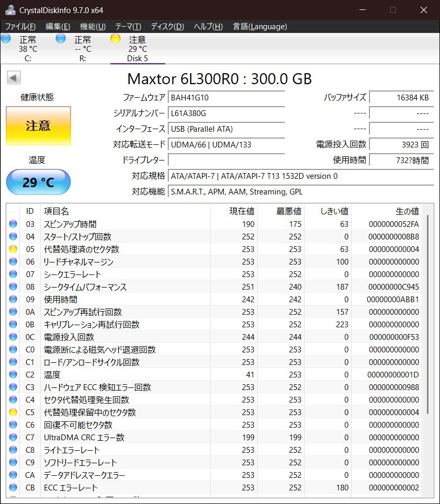Click the disk title Maxtor 6L300R0 : 300.0 GB
The width and height of the screenshot is (440, 504).
[219, 79]
